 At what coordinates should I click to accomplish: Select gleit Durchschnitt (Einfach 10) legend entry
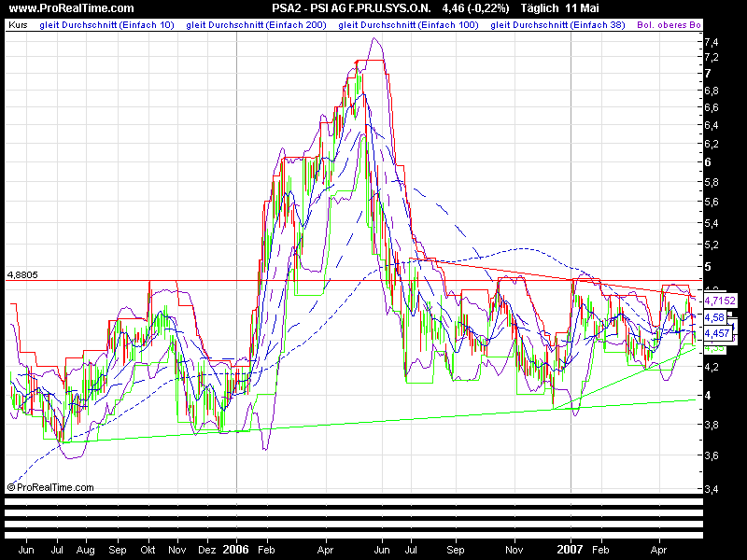tap(106, 25)
